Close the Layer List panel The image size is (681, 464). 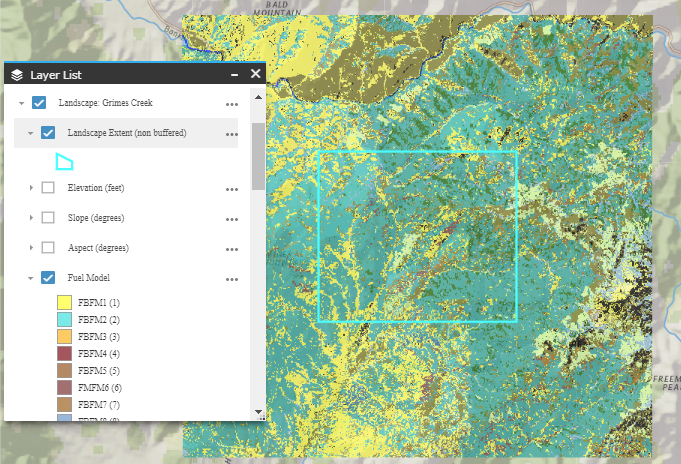(255, 74)
